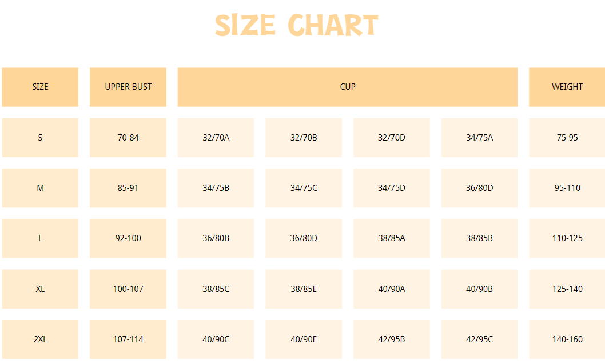Image resolution: width=605 pixels, height=364 pixels.
Task: Click the 32/70A cup cell
Action: coord(216,138)
